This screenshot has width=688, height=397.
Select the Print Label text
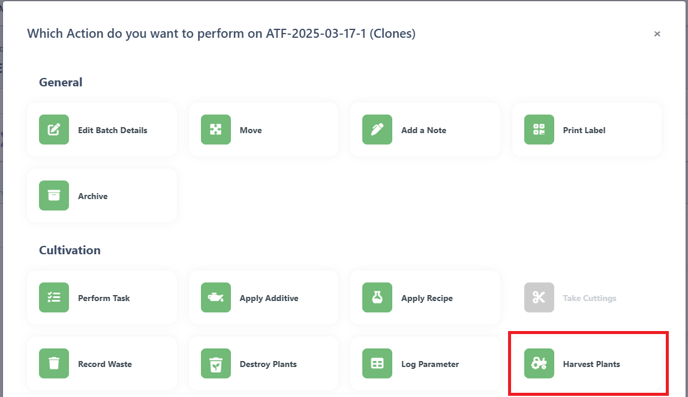click(584, 130)
